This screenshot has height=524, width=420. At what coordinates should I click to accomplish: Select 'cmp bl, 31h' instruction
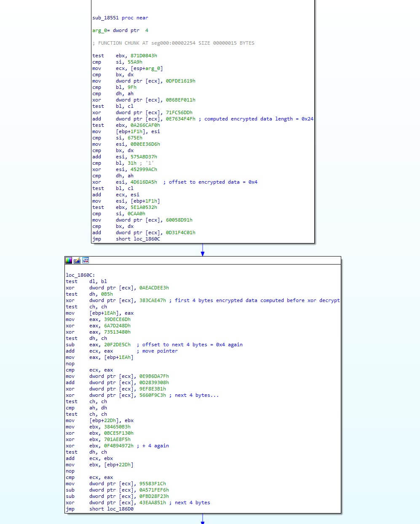click(x=114, y=163)
